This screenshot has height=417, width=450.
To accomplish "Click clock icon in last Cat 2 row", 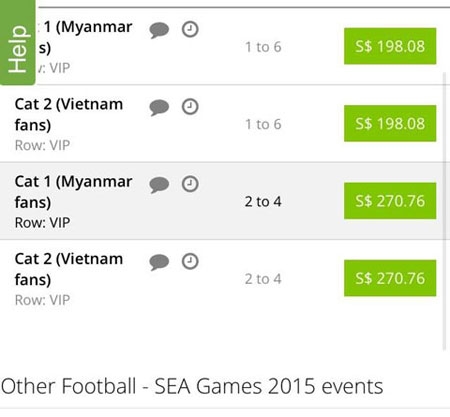I will (x=190, y=261).
